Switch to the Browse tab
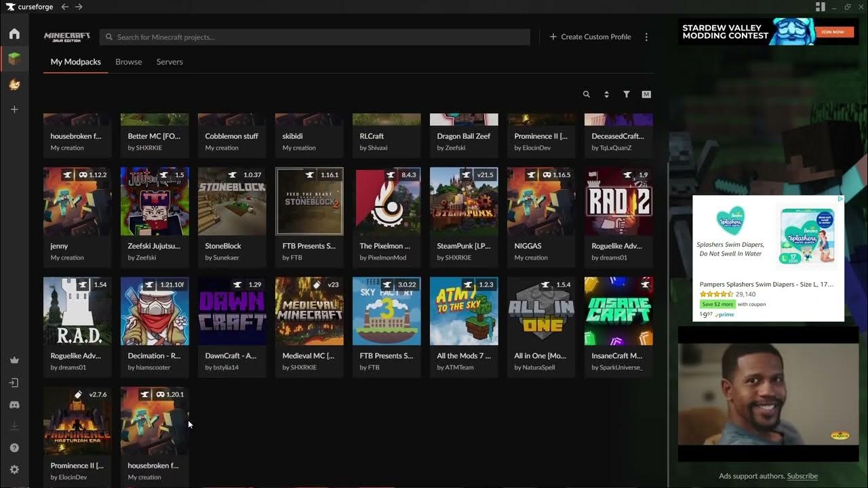This screenshot has height=488, width=868. click(x=129, y=62)
